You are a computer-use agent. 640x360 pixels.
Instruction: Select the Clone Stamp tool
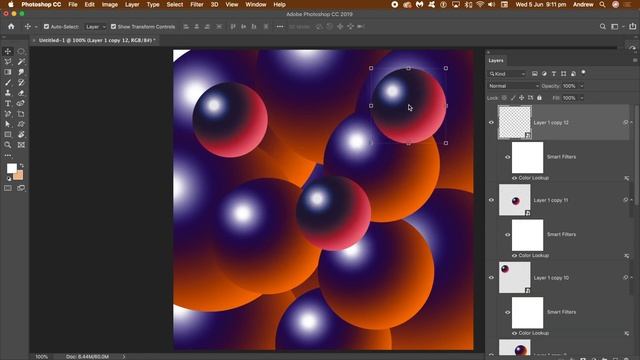click(x=8, y=93)
